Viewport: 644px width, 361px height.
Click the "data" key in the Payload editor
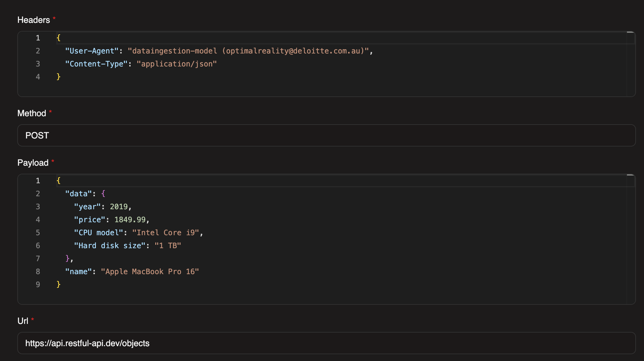[x=79, y=194]
